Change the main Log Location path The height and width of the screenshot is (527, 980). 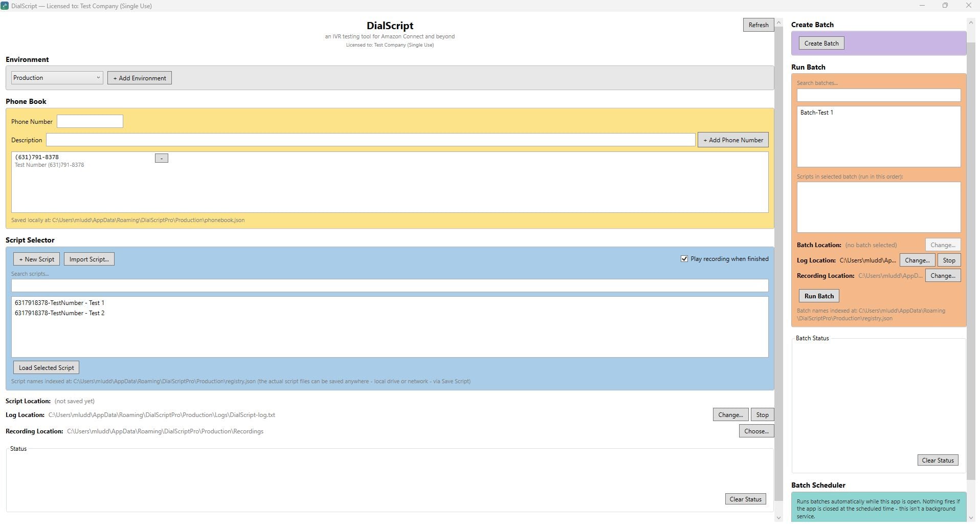click(730, 415)
